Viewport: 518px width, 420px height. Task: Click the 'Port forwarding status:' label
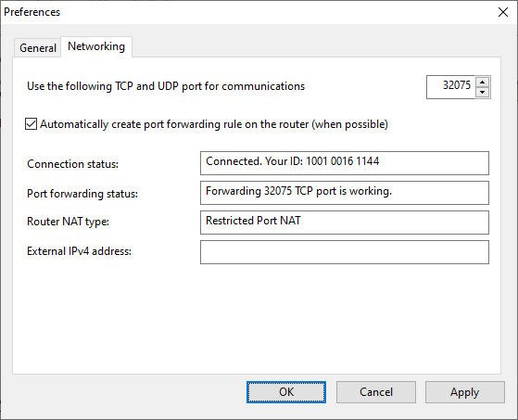[82, 194]
